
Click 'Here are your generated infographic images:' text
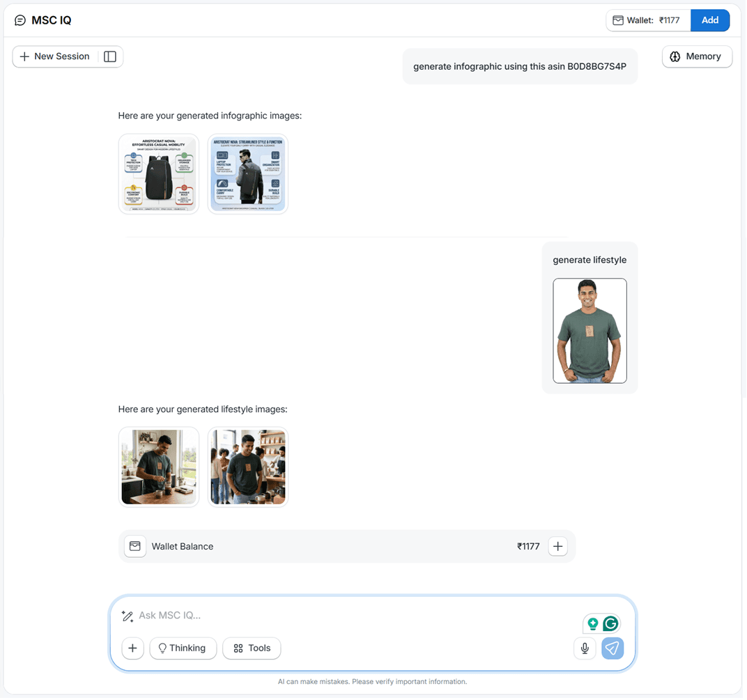210,116
